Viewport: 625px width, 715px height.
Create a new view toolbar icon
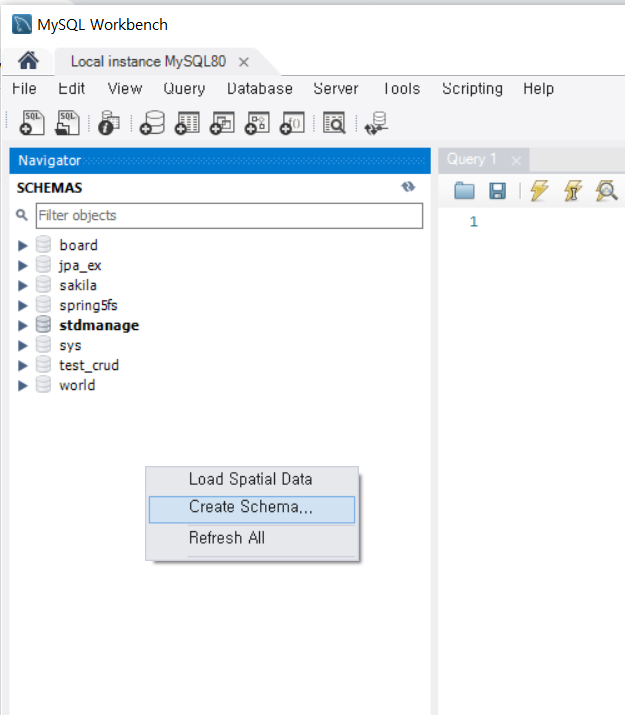[222, 123]
